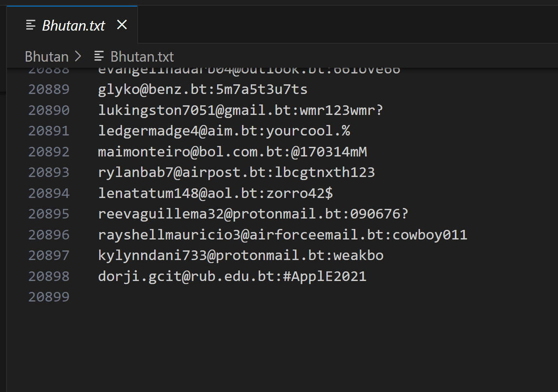Switch to the Bhutan.txt editor tab
The image size is (558, 392).
73,25
